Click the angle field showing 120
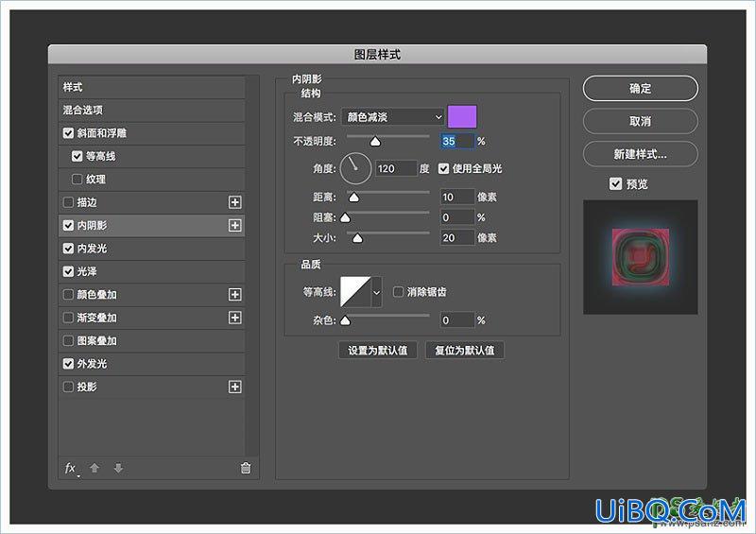This screenshot has height=534, width=756. coord(396,168)
